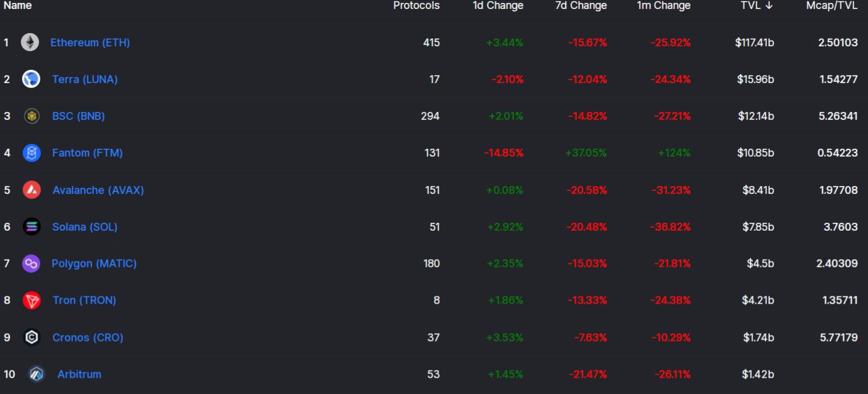This screenshot has height=394, width=868.
Task: Sort table by TVL column header
Action: point(757,5)
